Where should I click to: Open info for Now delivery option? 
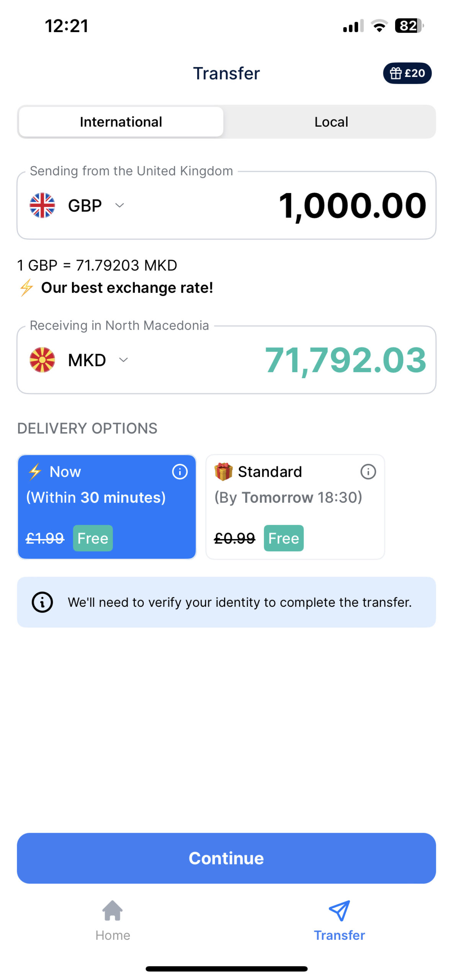pyautogui.click(x=180, y=471)
